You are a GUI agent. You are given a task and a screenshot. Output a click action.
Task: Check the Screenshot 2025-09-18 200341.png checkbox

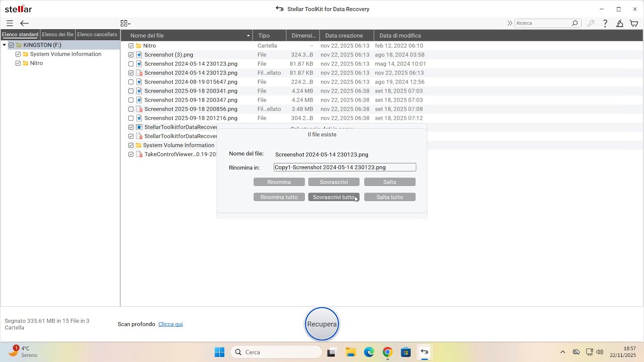(131, 91)
